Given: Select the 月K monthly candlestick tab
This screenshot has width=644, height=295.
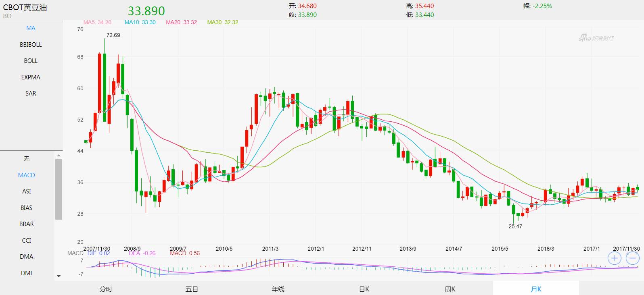Looking at the screenshot, I should point(536,289).
